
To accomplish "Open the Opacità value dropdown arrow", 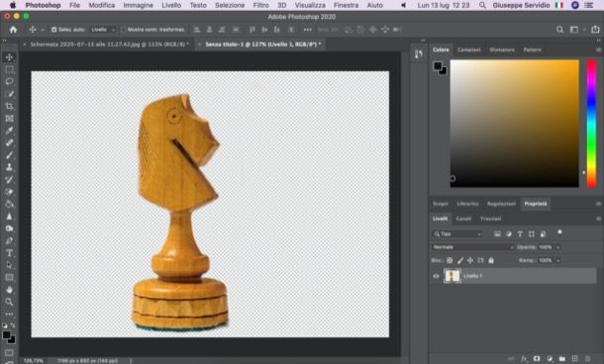I will [557, 247].
